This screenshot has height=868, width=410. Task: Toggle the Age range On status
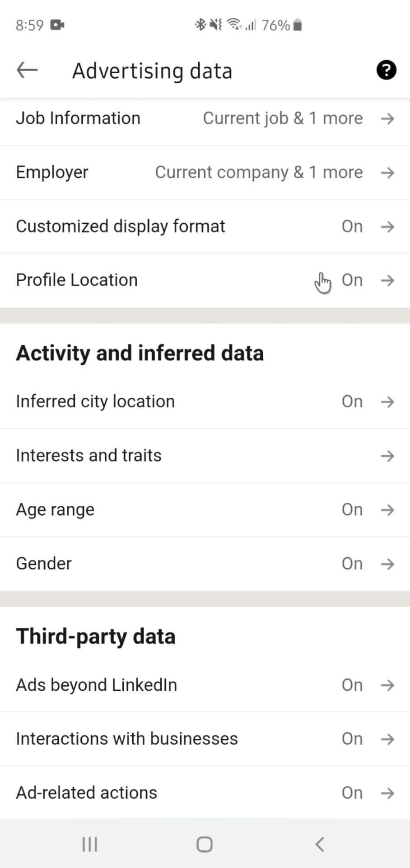[352, 510]
